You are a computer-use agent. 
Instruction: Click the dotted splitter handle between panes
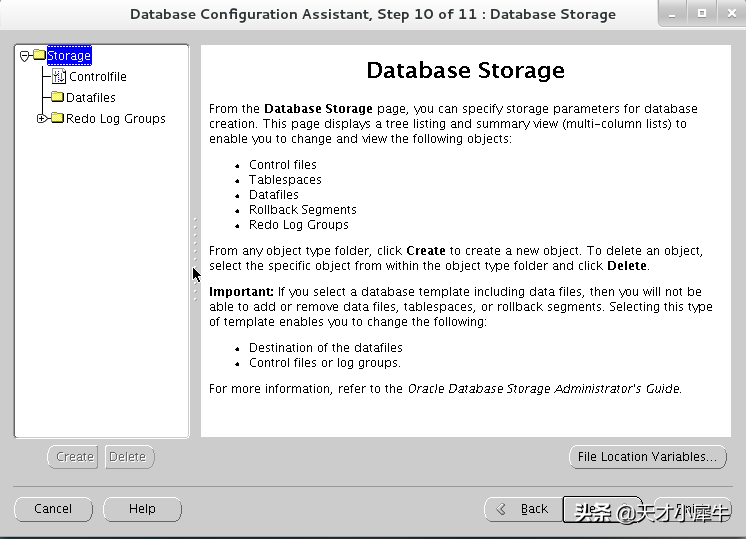point(195,259)
